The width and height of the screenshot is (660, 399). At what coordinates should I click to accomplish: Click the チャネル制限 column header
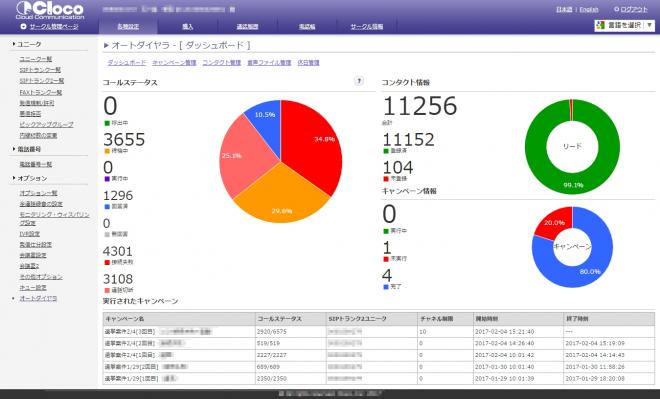[445, 319]
